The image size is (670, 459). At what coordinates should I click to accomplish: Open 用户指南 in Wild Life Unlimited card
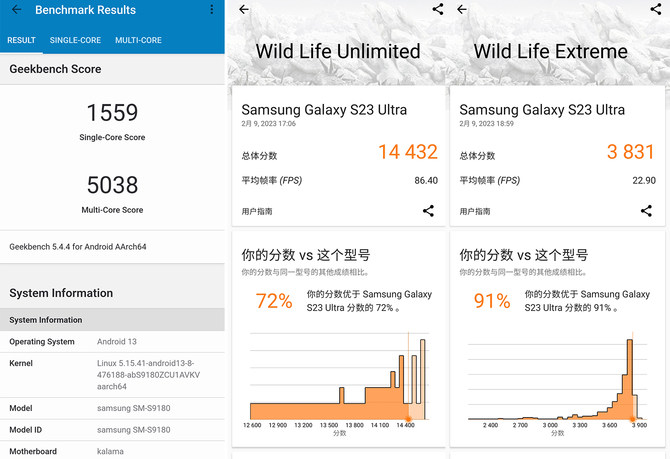(257, 211)
